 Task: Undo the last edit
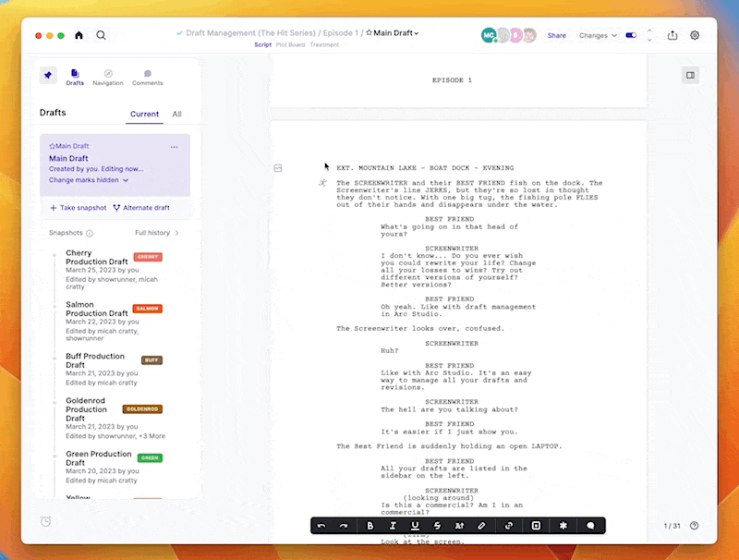(x=321, y=526)
